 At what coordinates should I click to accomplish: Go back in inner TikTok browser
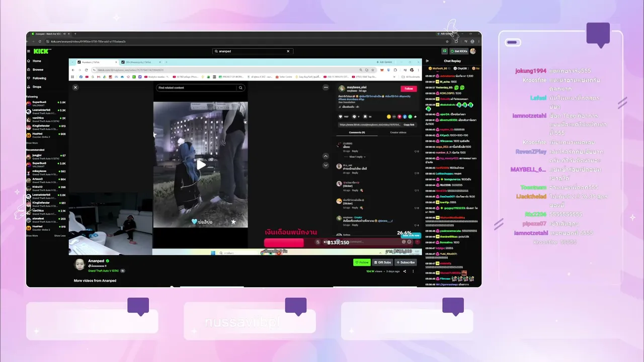73,70
